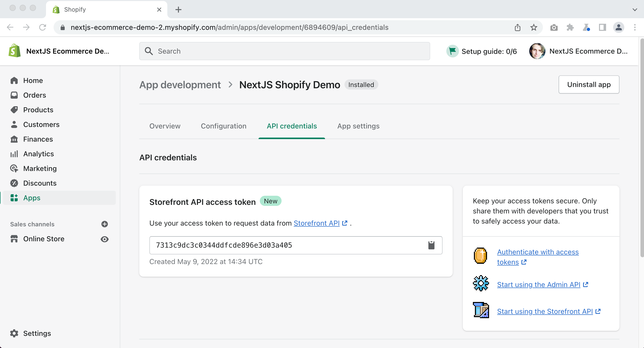This screenshot has width=644, height=348.
Task: Click the Home sidebar icon
Action: pyautogui.click(x=14, y=81)
